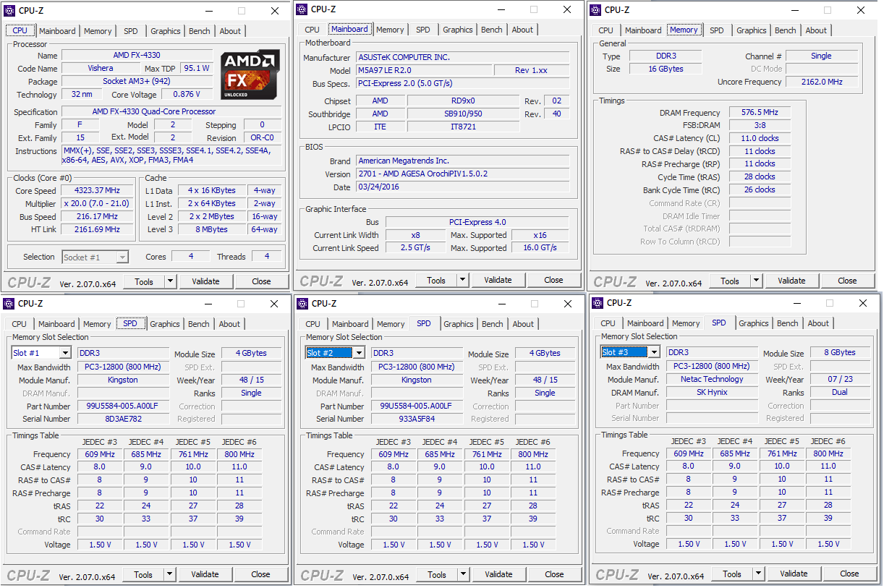Click the 8D3AE782 serial number field
This screenshot has width=884, height=588.
tap(124, 419)
